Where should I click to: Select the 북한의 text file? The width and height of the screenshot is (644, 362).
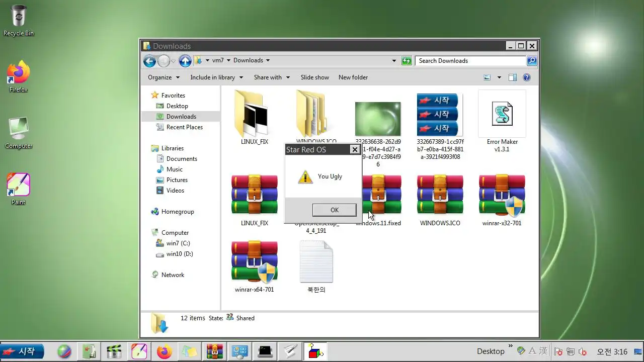[316, 261]
